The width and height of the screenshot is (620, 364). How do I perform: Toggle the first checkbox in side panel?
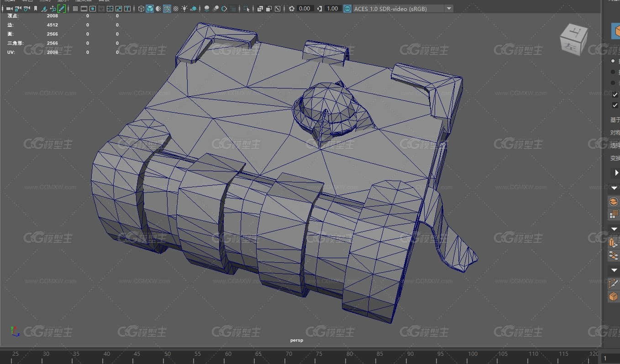click(615, 94)
